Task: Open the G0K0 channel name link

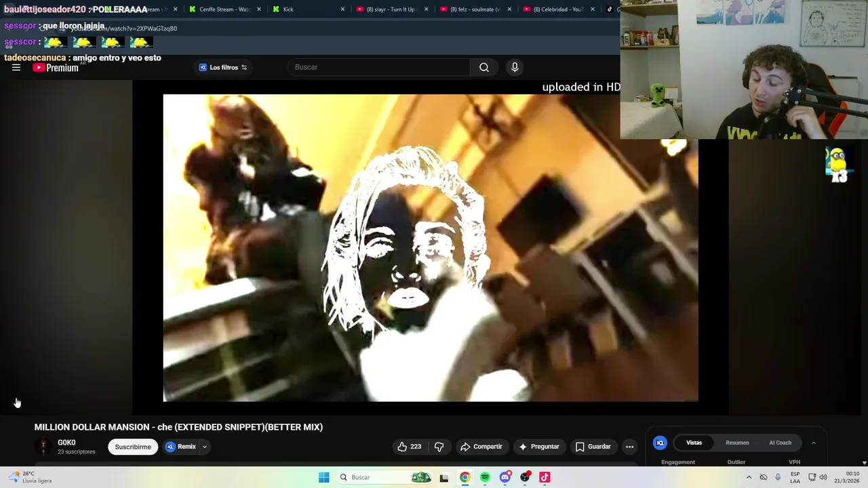Action: point(66,443)
